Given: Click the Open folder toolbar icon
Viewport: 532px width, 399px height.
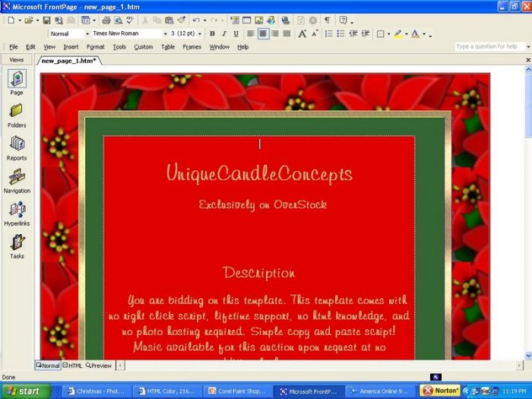Looking at the screenshot, I should (29, 21).
